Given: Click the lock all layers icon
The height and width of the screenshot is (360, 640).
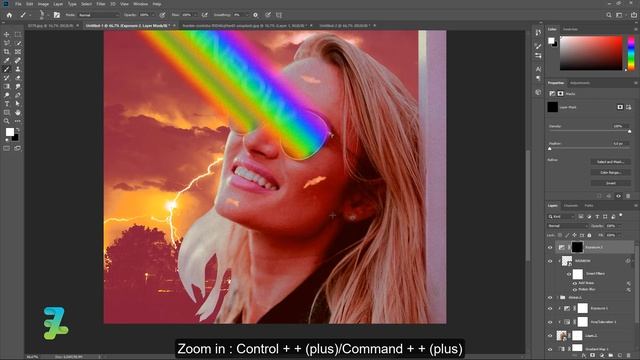Looking at the screenshot, I should click(589, 236).
